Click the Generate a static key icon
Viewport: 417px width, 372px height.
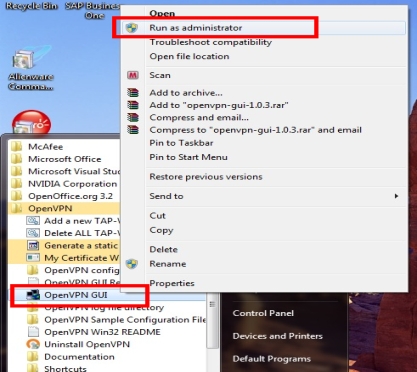coord(33,246)
